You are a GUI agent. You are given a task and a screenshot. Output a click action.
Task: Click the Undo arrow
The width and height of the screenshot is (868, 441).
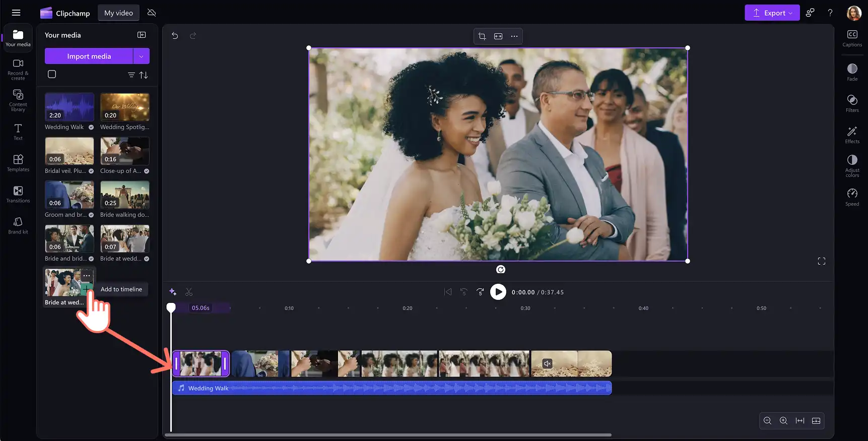click(175, 36)
